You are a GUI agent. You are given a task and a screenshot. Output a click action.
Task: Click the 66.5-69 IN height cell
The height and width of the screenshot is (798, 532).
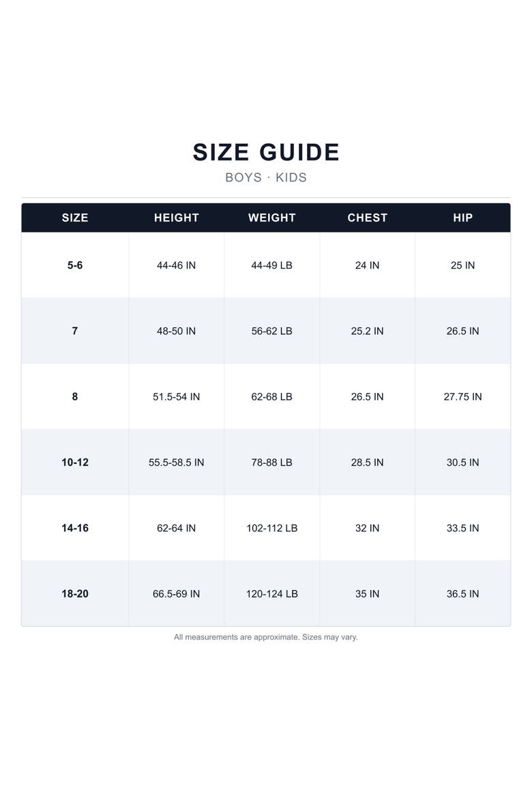click(176, 593)
